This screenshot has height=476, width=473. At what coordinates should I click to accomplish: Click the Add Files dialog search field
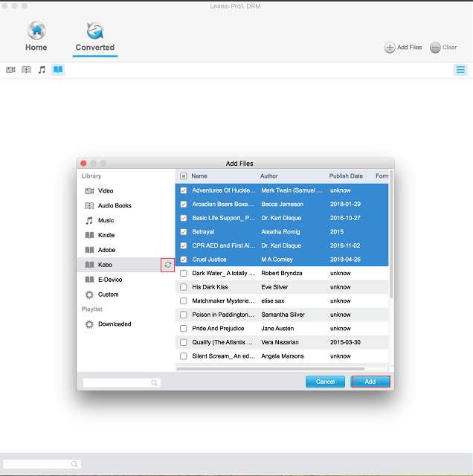pos(122,383)
